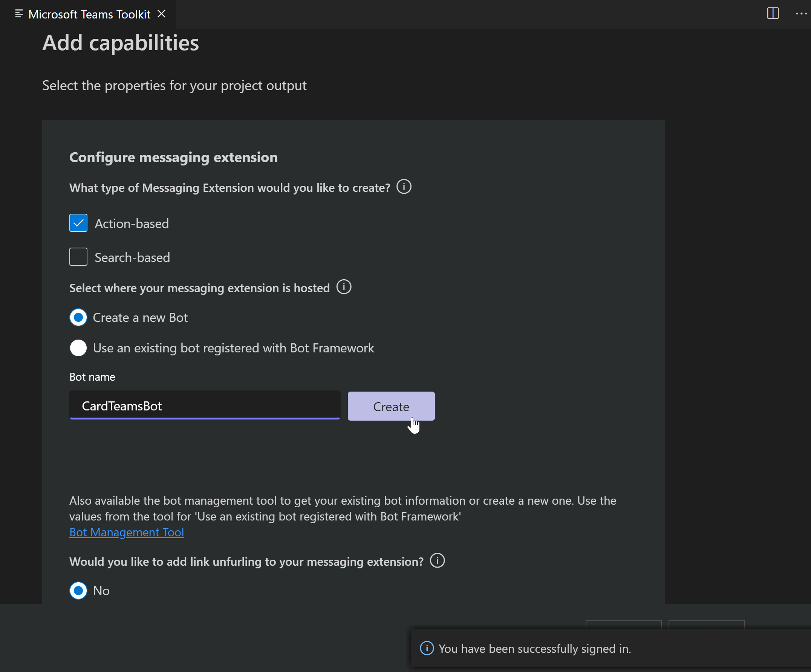Focus the Bot name input containing CardTeamsBot
811x672 pixels.
pos(205,406)
